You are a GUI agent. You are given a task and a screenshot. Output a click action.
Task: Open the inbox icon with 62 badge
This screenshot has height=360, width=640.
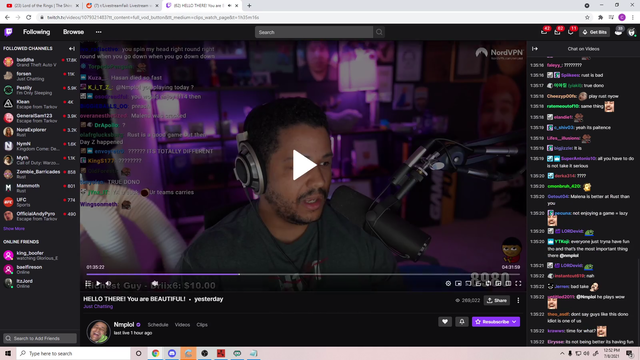pyautogui.click(x=558, y=32)
